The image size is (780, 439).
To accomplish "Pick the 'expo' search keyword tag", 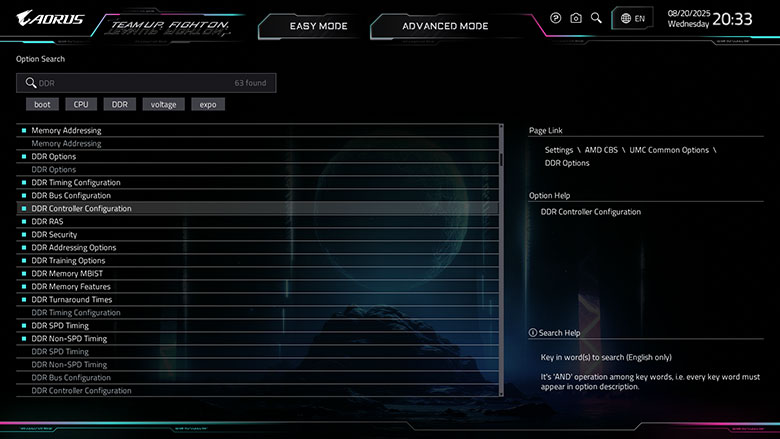I will click(208, 104).
